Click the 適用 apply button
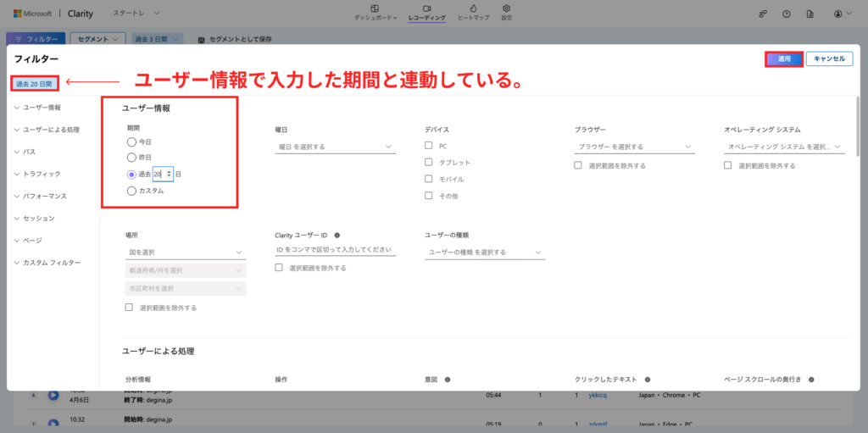Viewport: 868px width, 433px height. [784, 58]
